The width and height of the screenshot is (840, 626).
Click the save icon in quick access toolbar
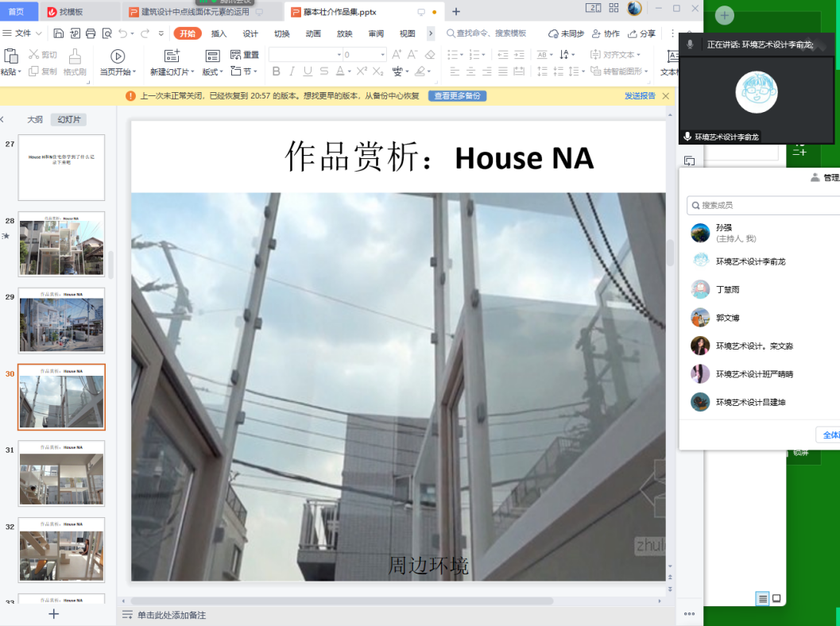(59, 33)
